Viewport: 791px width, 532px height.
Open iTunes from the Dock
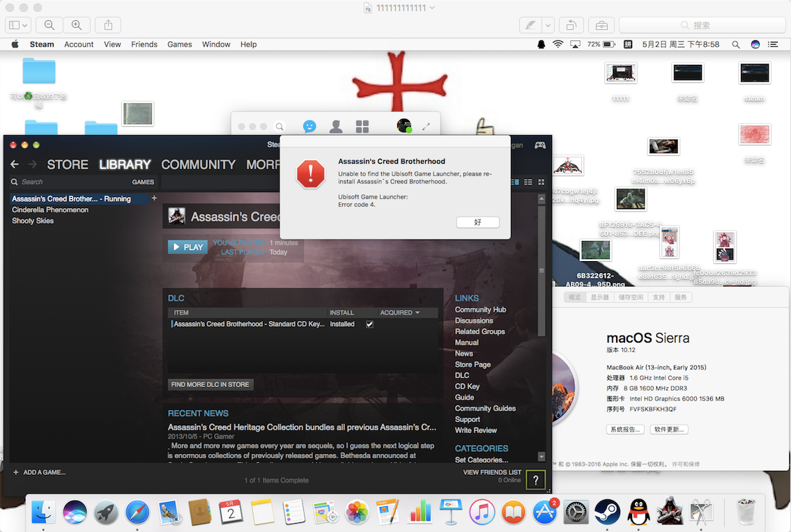point(482,513)
